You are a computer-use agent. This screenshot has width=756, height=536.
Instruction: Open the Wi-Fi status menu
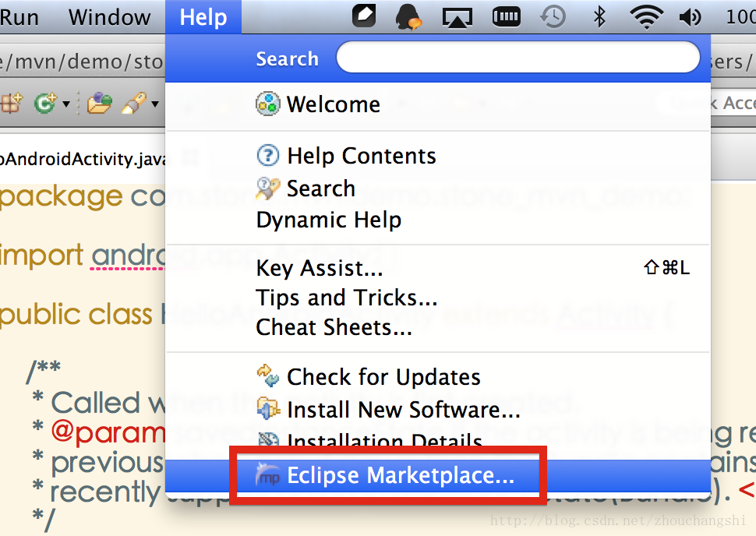click(x=647, y=17)
